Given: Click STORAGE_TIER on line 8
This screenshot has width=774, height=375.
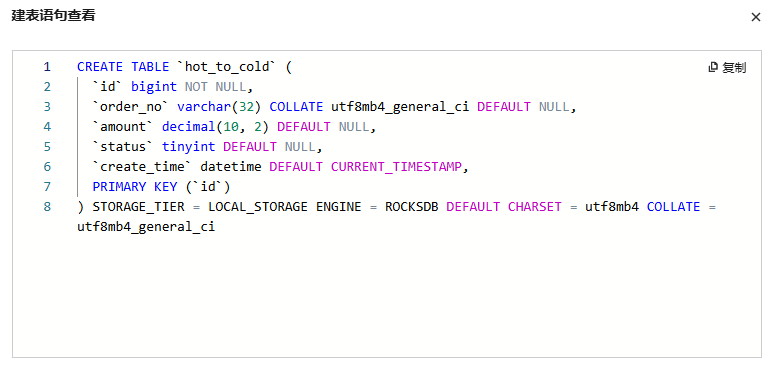Looking at the screenshot, I should coord(138,207).
